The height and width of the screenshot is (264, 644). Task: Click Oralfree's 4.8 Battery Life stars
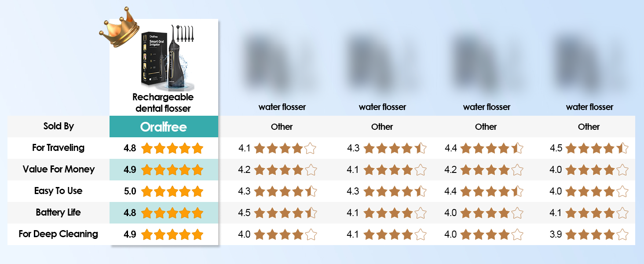[172, 213]
